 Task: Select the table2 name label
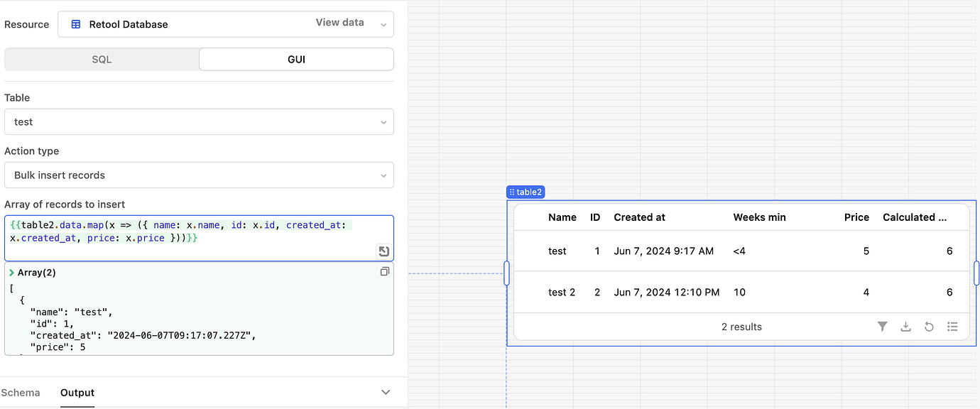530,192
